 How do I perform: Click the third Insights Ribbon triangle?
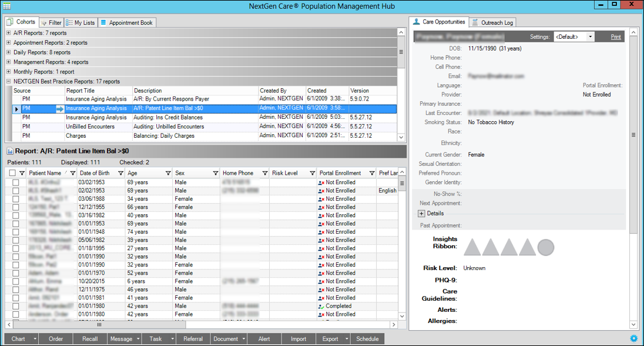click(509, 247)
